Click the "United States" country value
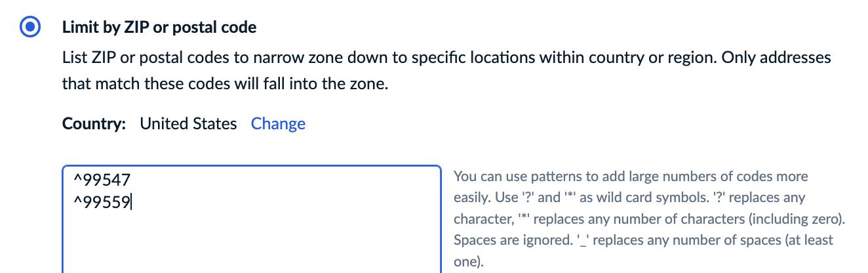Screen dimensions: 868x273 (x=188, y=123)
